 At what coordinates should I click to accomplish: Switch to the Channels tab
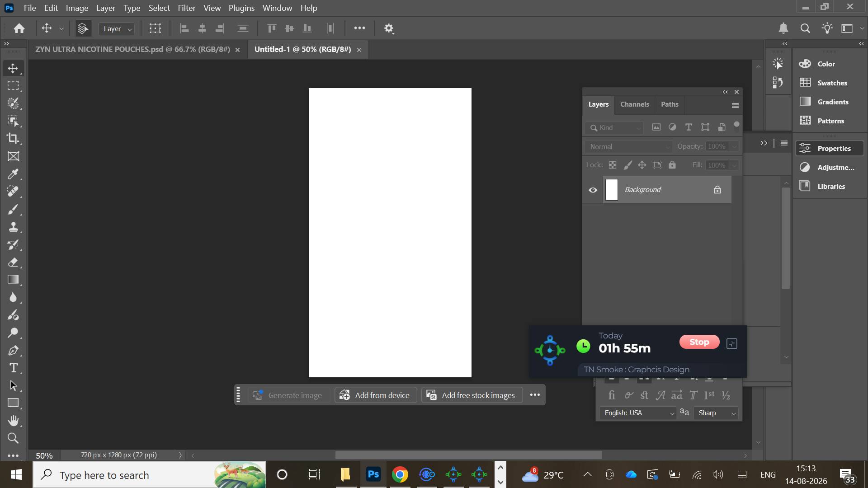coord(635,104)
